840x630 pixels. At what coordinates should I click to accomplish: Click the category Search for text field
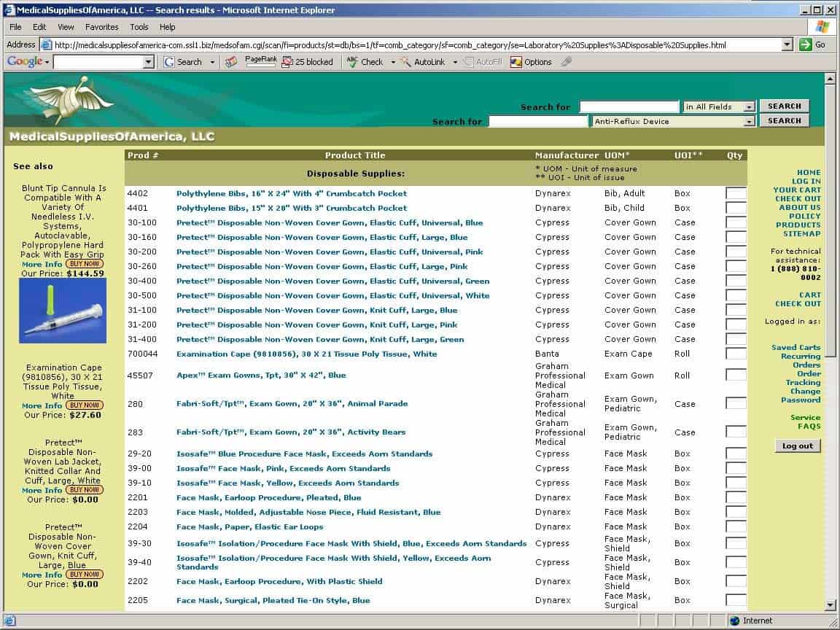click(538, 122)
